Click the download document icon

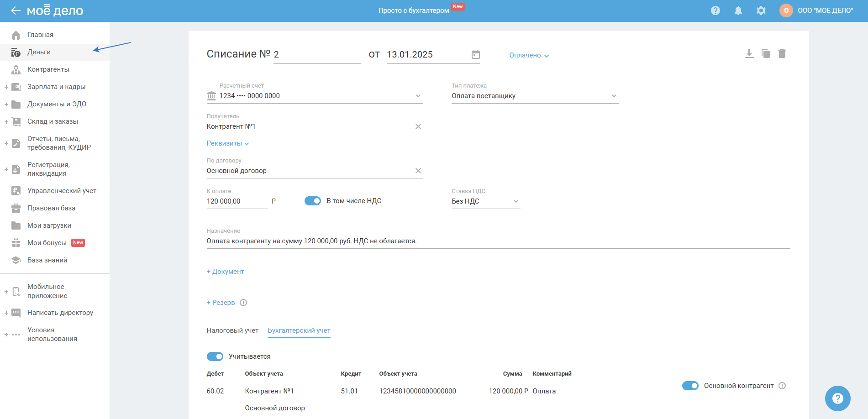(x=749, y=54)
